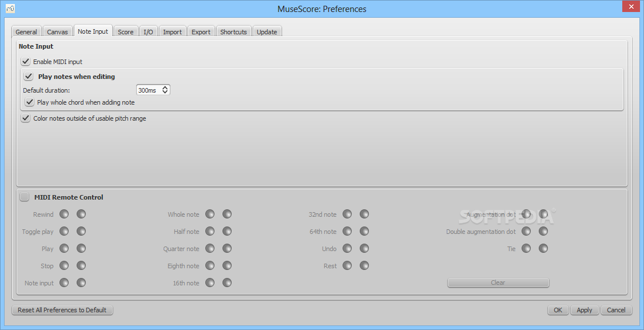This screenshot has width=644, height=330.
Task: Open the Update tab
Action: click(x=267, y=31)
